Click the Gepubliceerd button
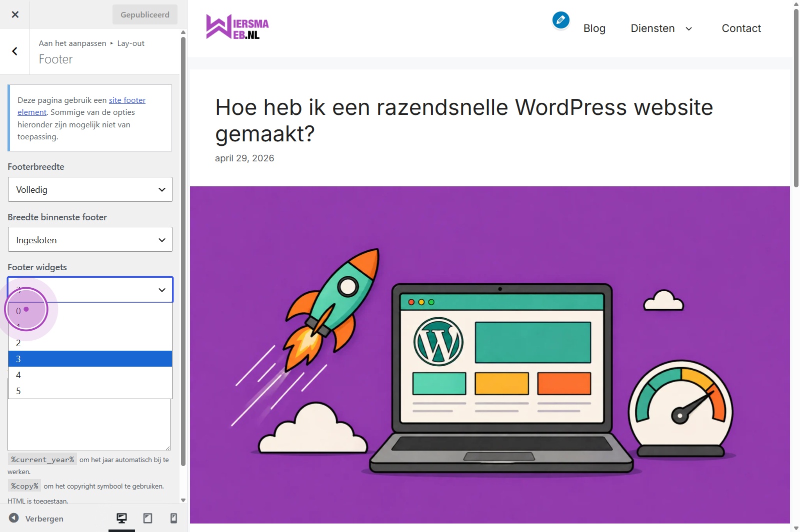Screen dimensions: 800x532 (145, 14)
